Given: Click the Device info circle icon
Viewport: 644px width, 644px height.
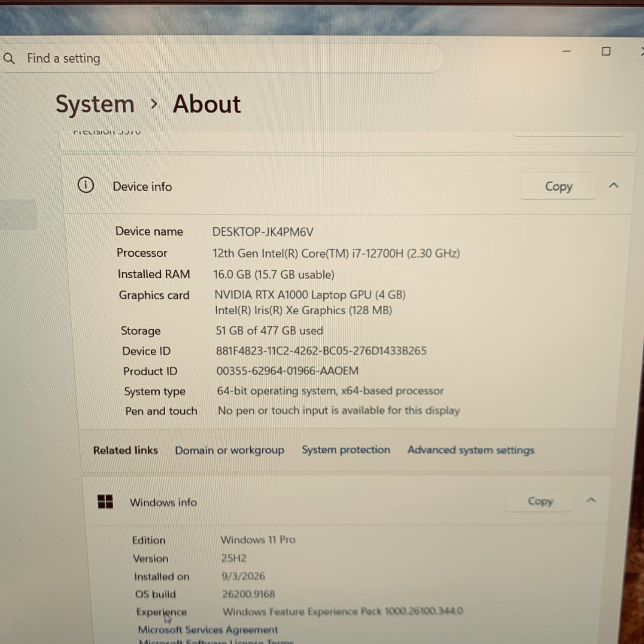Looking at the screenshot, I should pyautogui.click(x=85, y=185).
